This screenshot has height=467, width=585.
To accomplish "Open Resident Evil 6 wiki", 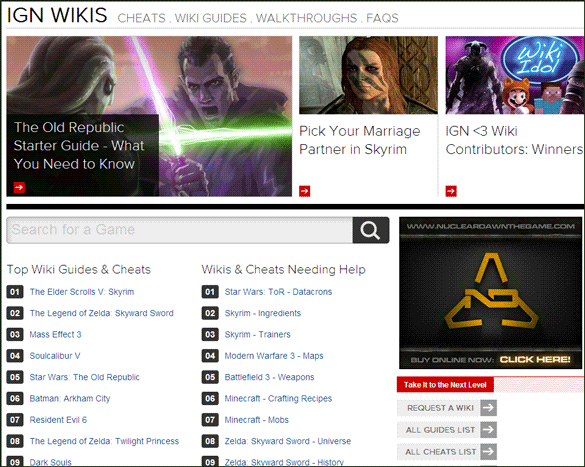I will click(x=58, y=420).
